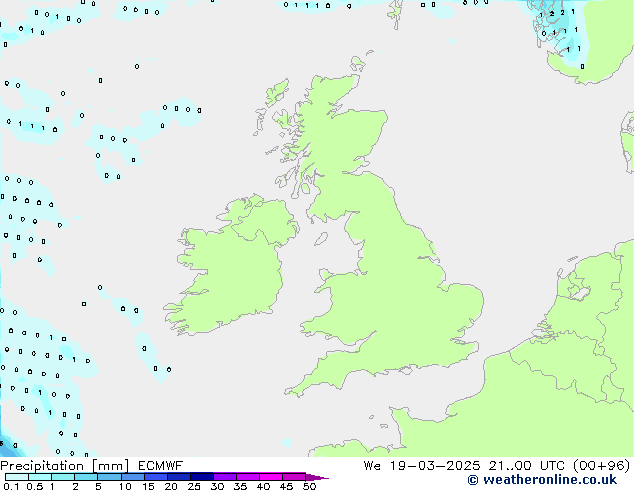The width and height of the screenshot is (634, 490).
Task: Click the 'ECMWF' model label
Action: click(x=161, y=466)
